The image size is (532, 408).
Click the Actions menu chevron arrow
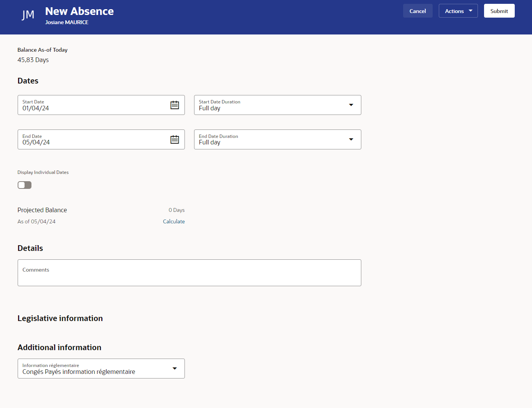(469, 11)
